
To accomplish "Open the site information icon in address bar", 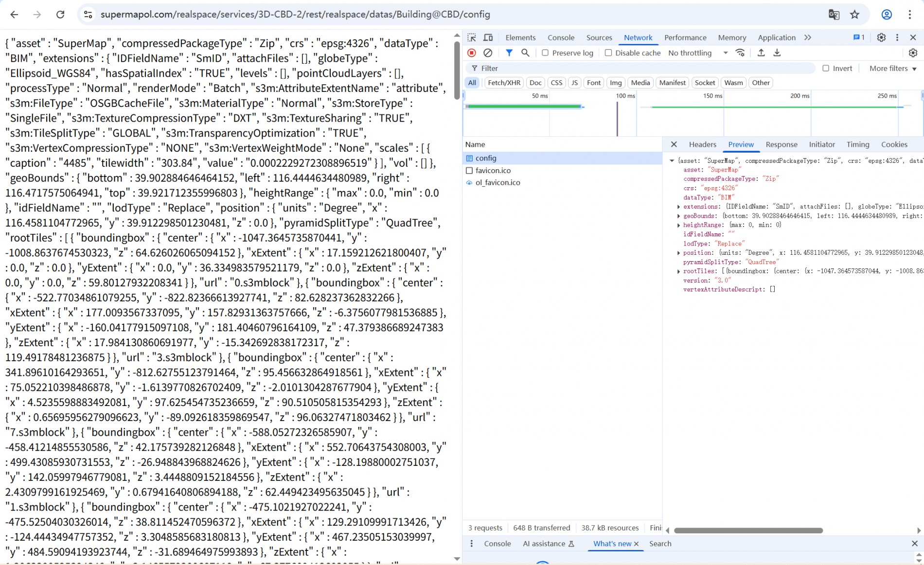I will 88,15.
